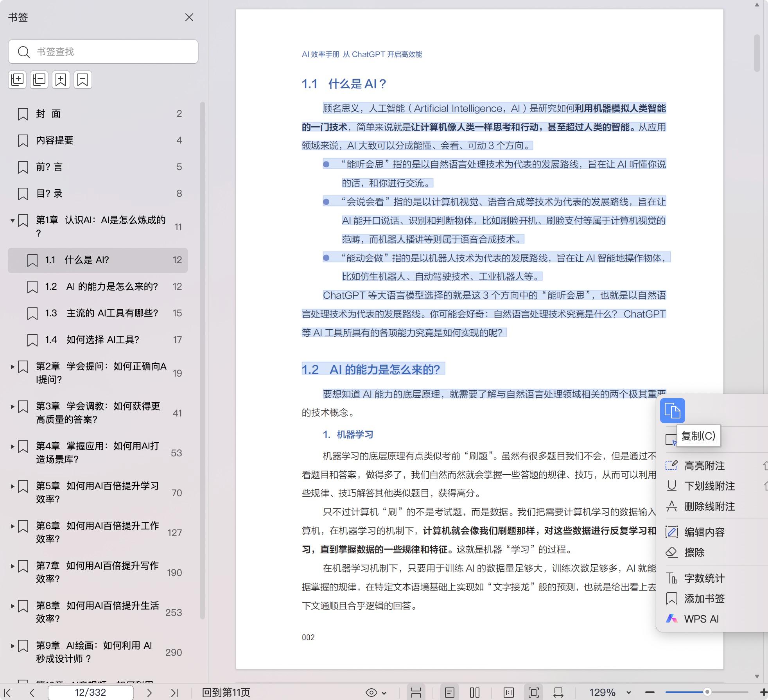Image resolution: width=768 pixels, height=700 pixels.
Task: Expand the 第6章 bookmark arrow
Action: click(x=13, y=526)
